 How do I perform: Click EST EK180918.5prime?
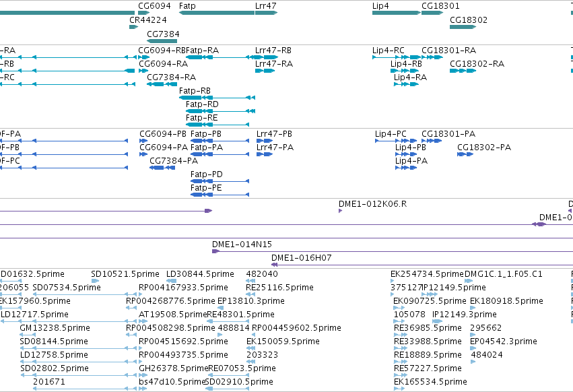(x=473, y=308)
